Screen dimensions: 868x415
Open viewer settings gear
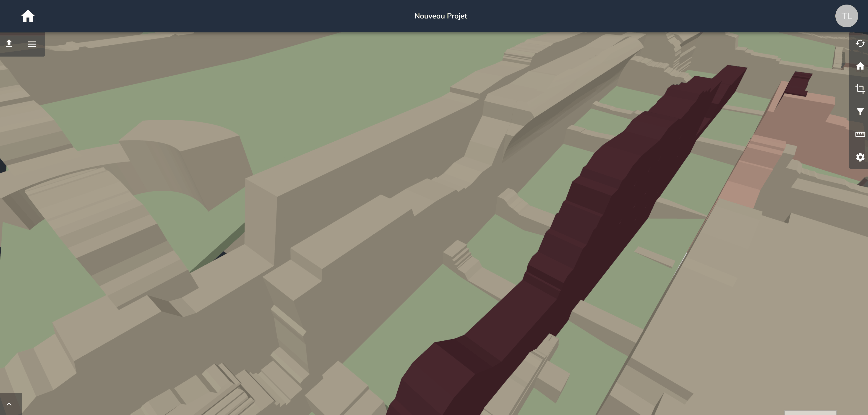pos(860,157)
